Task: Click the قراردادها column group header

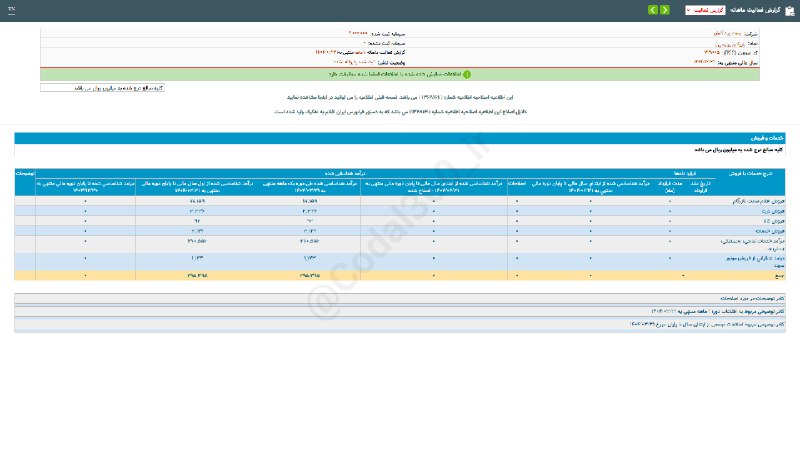Action: 685,173
